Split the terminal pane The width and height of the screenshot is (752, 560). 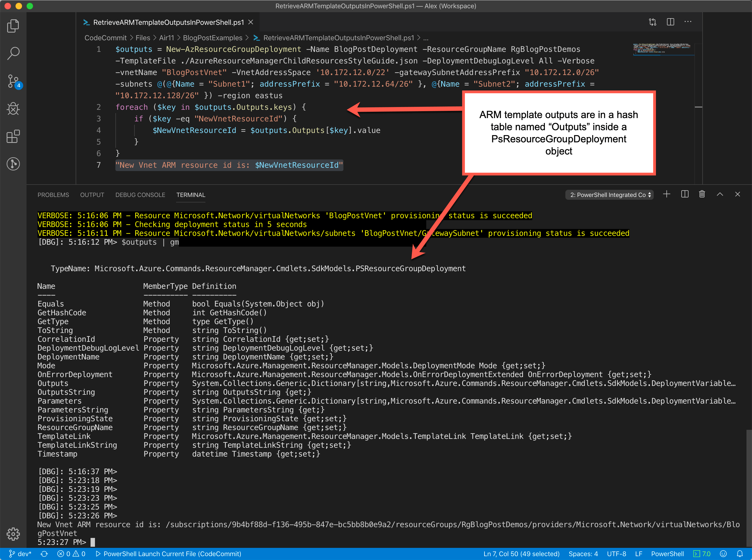684,194
